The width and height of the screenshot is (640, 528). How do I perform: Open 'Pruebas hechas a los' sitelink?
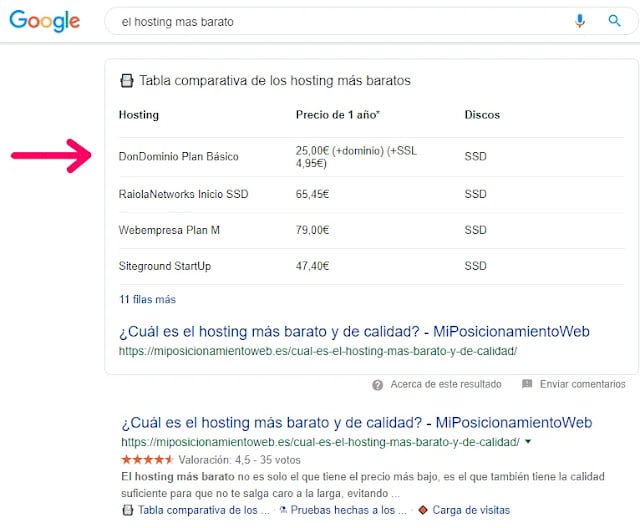click(344, 510)
